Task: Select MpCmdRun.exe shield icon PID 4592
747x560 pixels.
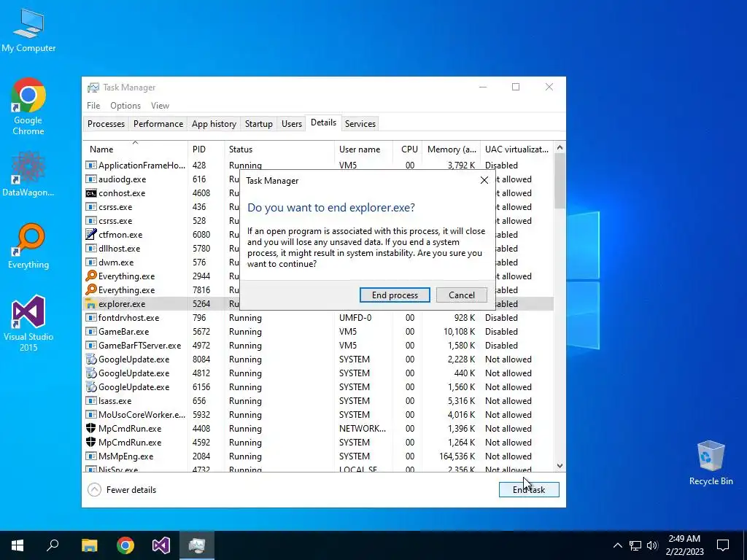Action: (x=91, y=442)
